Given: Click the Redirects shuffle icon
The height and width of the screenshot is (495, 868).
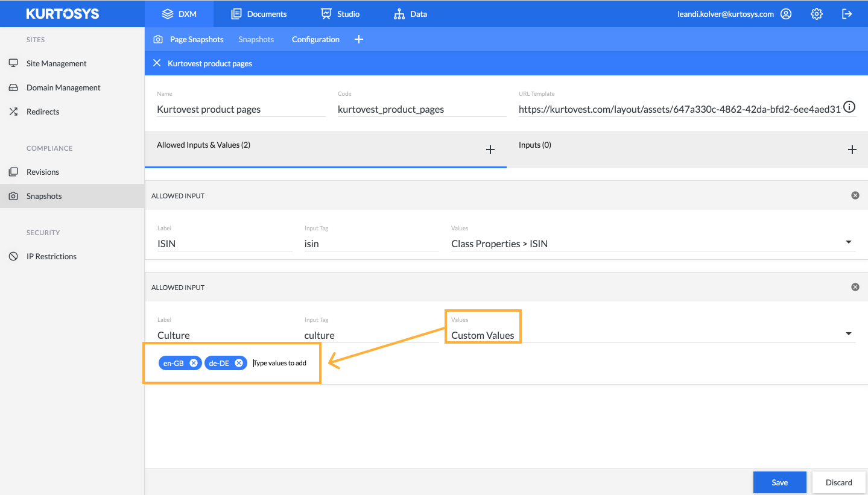Looking at the screenshot, I should point(13,112).
